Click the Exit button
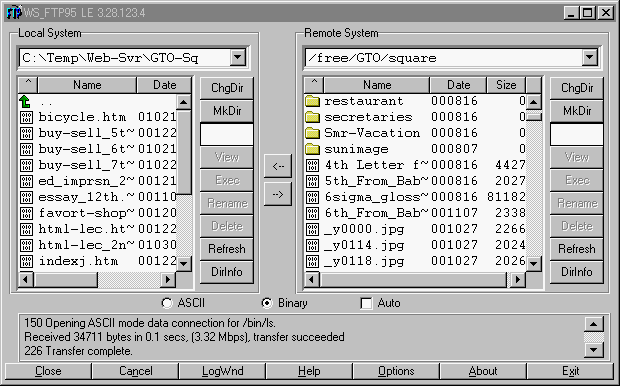The height and width of the screenshot is (386, 620). coord(571,371)
